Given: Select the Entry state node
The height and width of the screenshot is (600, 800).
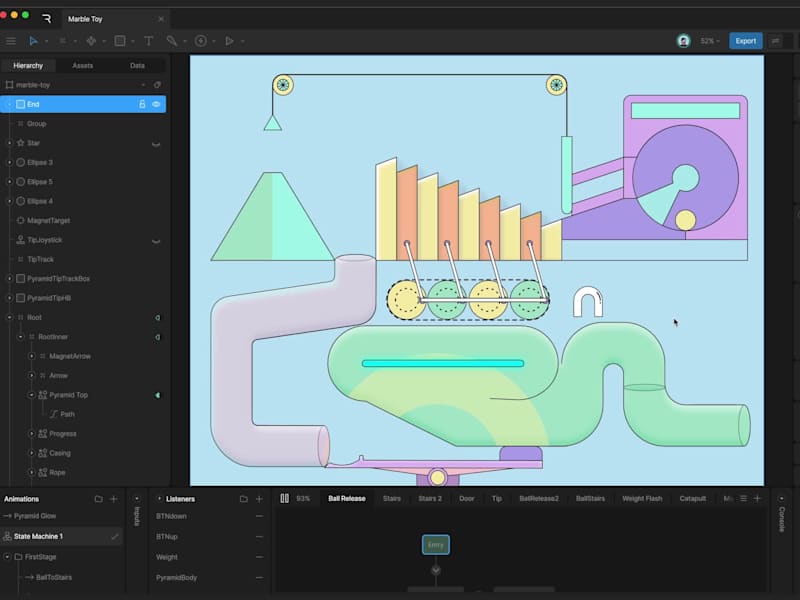Looking at the screenshot, I should tap(435, 545).
